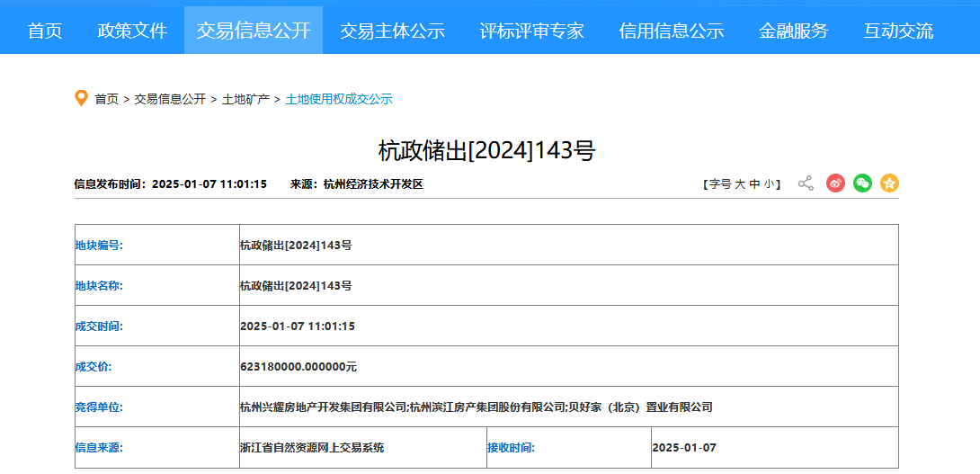Click the 交易信息公开 breadcrumb link
Viewport: 980px width, 474px height.
coord(170,99)
